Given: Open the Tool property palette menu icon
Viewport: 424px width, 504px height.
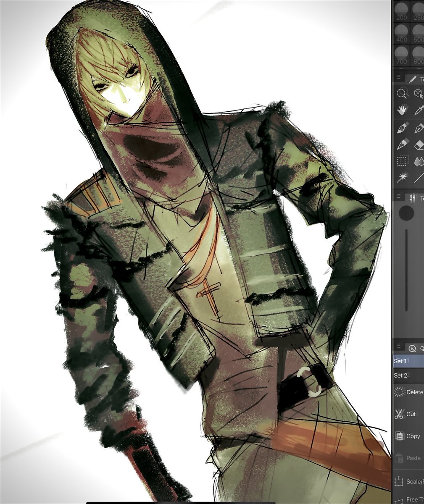Looking at the screenshot, I should [399, 197].
